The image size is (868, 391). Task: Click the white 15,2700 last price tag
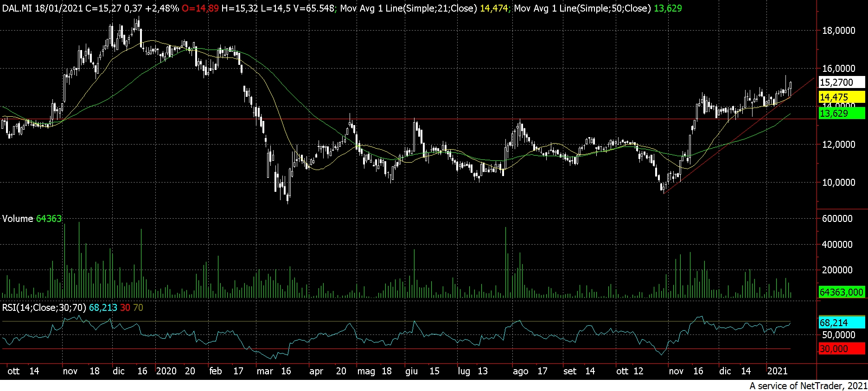(842, 82)
